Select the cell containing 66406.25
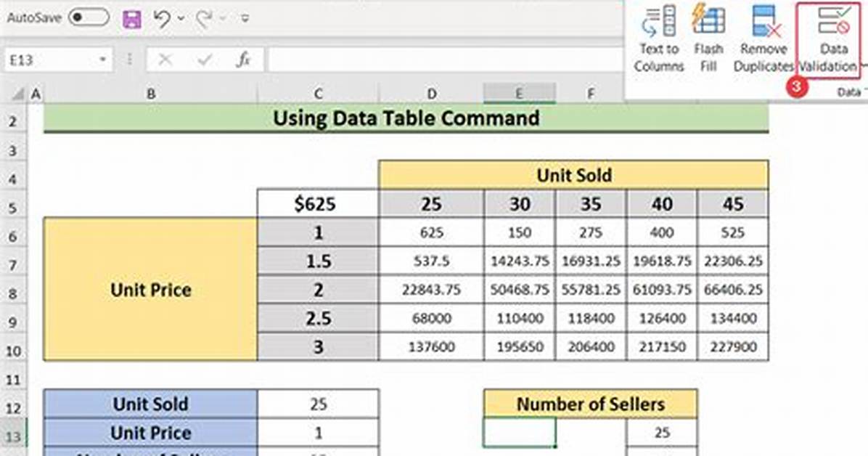Image resolution: width=868 pixels, height=456 pixels. [733, 289]
